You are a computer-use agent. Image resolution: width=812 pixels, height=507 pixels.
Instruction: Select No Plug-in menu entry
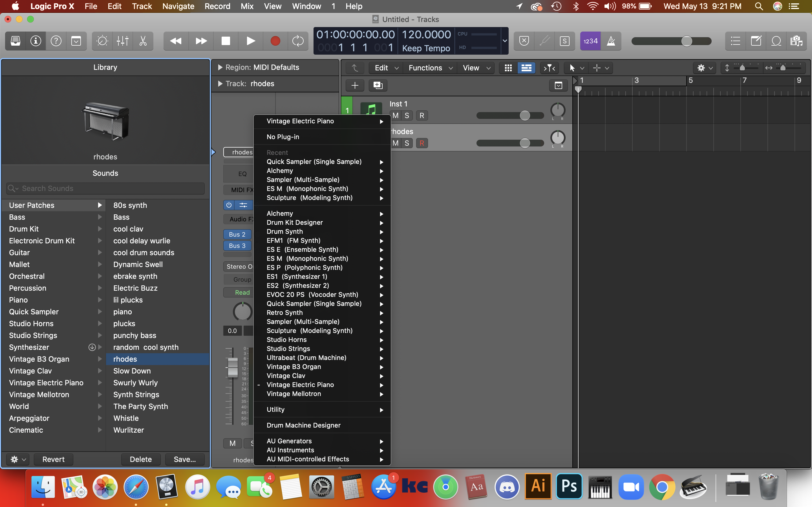pyautogui.click(x=283, y=137)
